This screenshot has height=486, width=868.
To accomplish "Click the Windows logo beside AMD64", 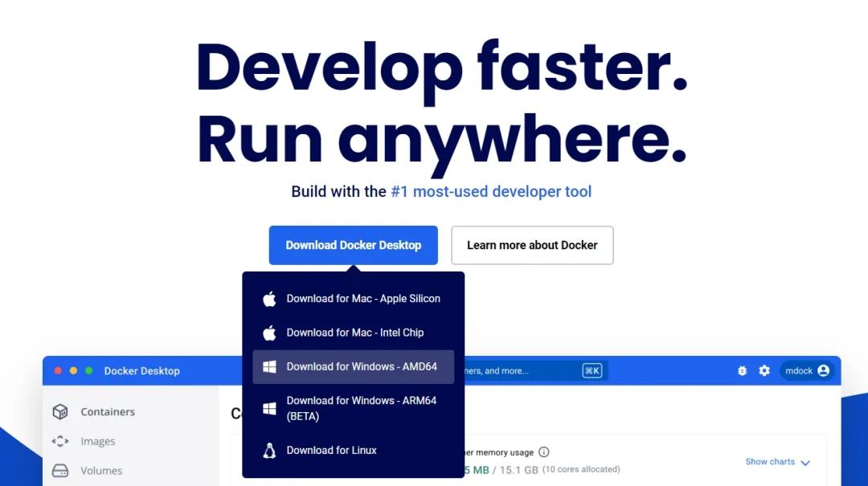I will coord(269,366).
